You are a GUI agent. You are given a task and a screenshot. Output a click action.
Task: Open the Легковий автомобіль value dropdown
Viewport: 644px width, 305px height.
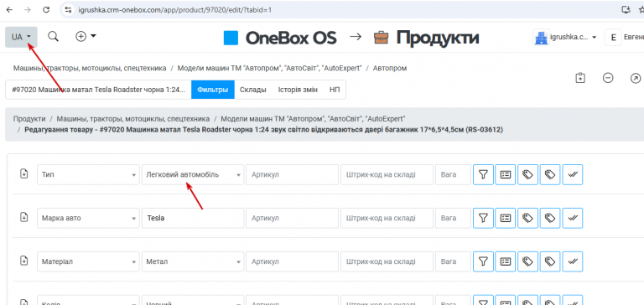(193, 174)
